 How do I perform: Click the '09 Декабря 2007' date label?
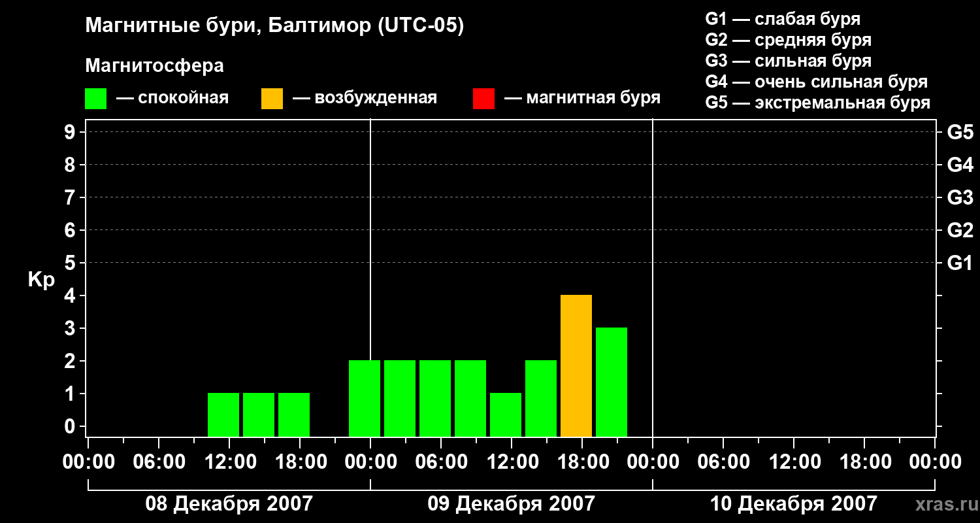(x=512, y=504)
